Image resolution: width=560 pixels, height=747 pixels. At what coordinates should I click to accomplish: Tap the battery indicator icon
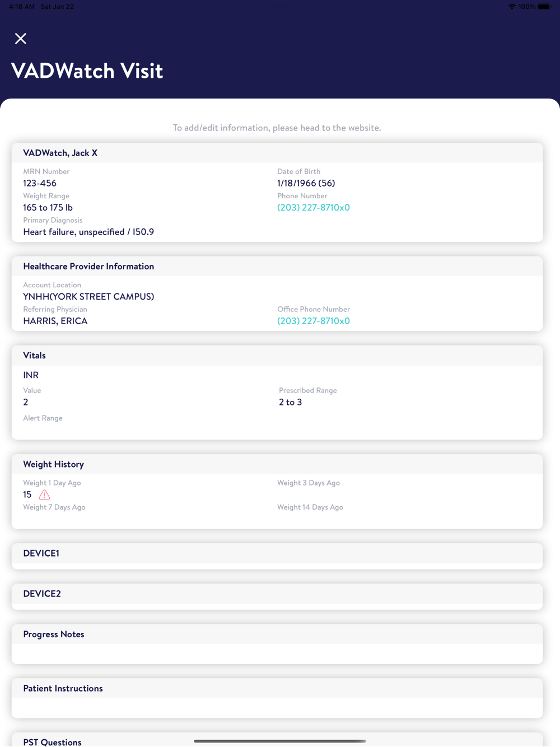[x=544, y=7]
